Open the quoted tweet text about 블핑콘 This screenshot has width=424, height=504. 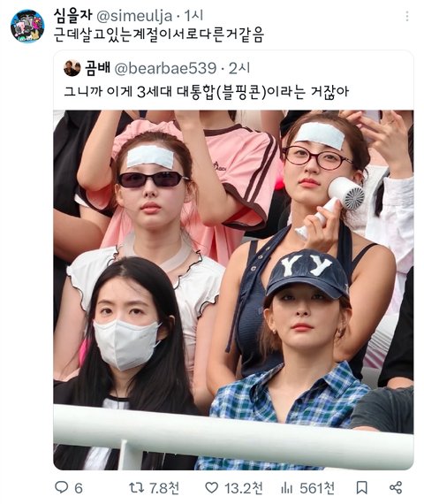(x=207, y=92)
